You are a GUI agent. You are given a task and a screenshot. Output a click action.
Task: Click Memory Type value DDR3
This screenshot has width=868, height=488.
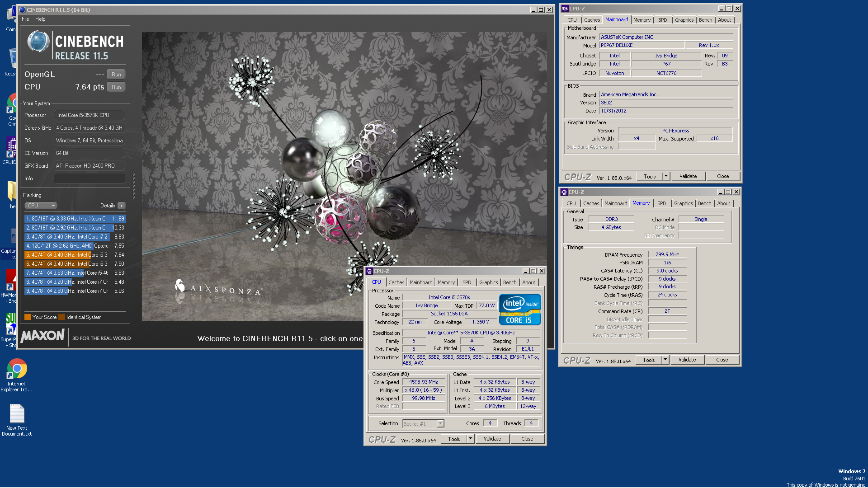click(611, 219)
